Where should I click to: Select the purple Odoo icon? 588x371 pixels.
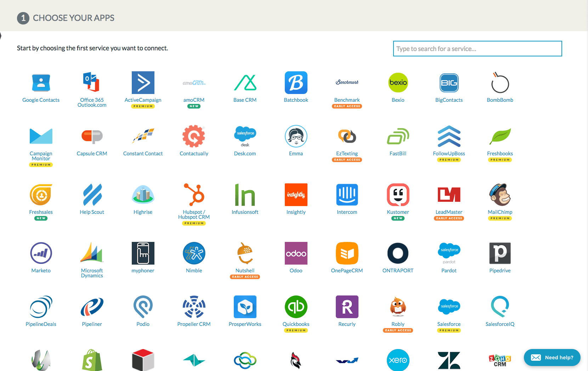click(x=296, y=253)
